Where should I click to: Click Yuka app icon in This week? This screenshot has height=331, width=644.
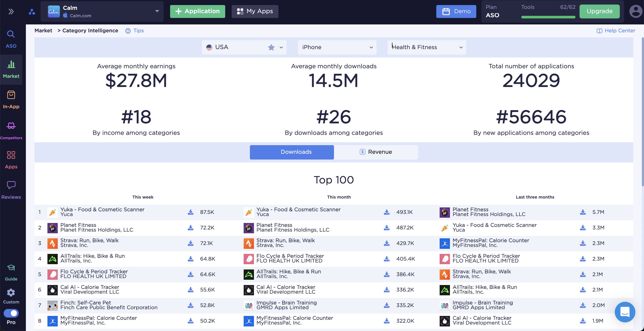tap(52, 212)
